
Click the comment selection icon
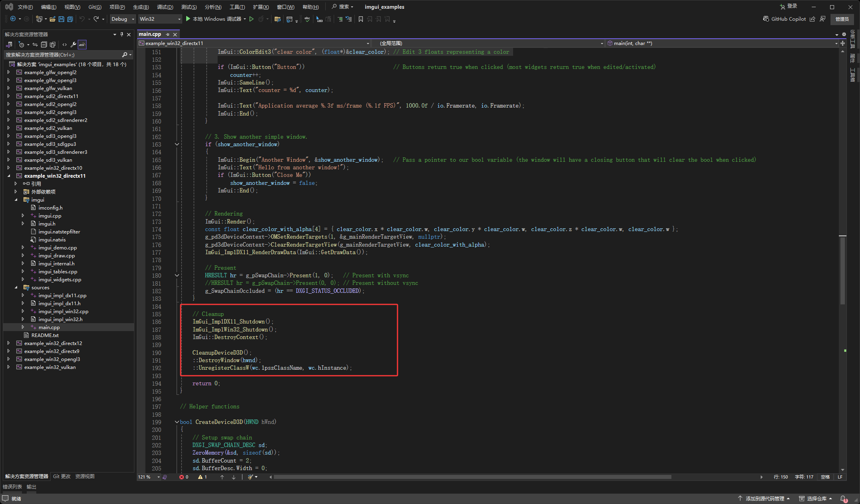click(340, 19)
